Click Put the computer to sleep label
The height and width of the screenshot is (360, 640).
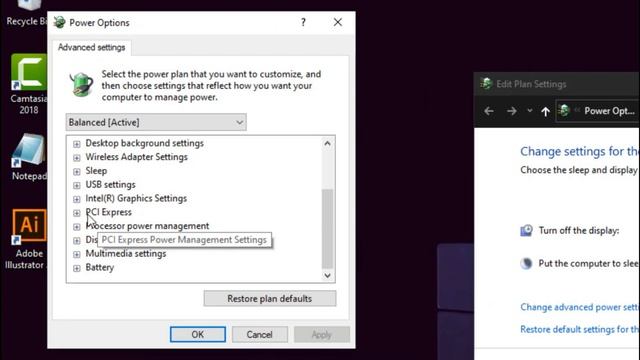coord(589,264)
